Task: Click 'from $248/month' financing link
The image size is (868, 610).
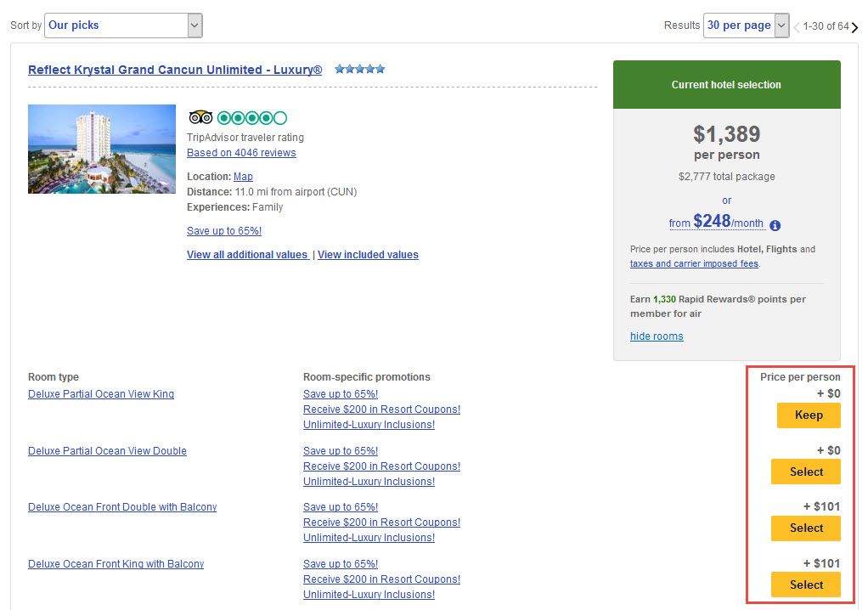Action: tap(716, 222)
